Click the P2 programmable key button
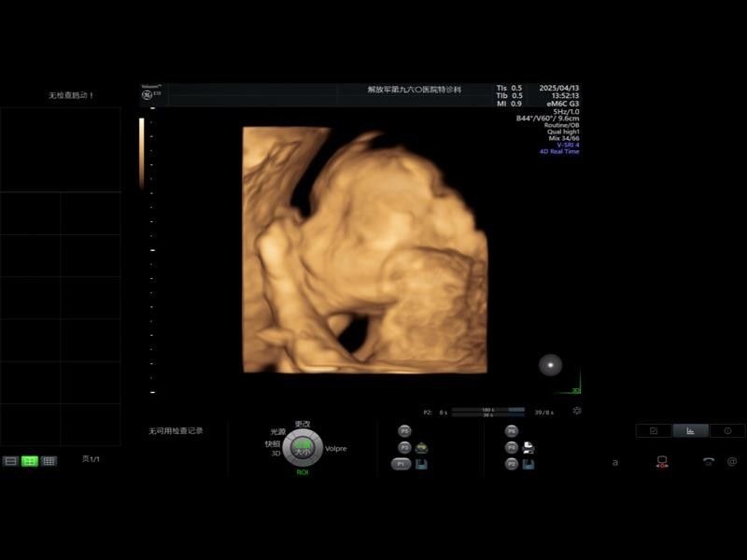Screen dimensions: 747x560 tap(511, 464)
